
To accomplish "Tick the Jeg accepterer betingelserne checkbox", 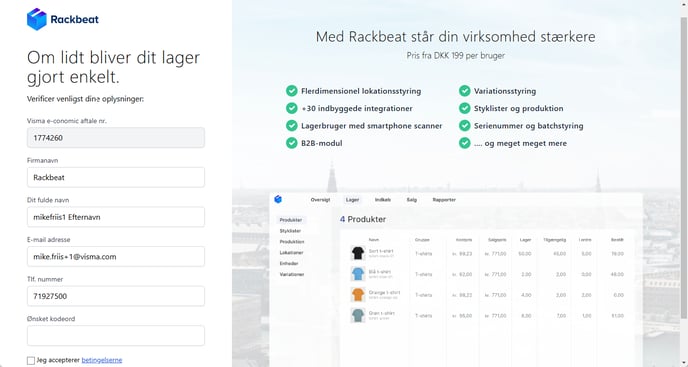I will [31, 360].
